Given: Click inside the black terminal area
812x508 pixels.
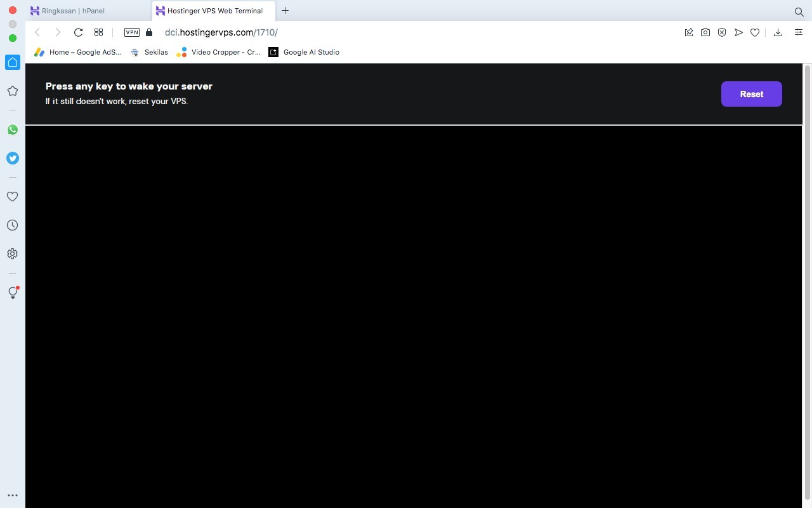Looking at the screenshot, I should [x=414, y=317].
